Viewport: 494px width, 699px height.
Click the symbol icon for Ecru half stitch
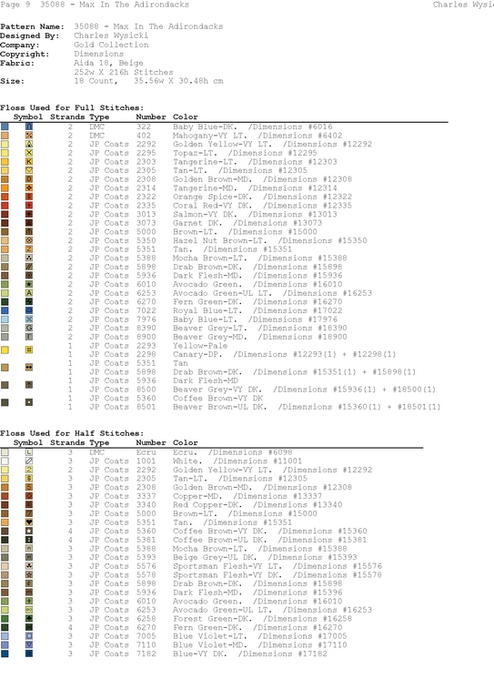pyautogui.click(x=29, y=452)
